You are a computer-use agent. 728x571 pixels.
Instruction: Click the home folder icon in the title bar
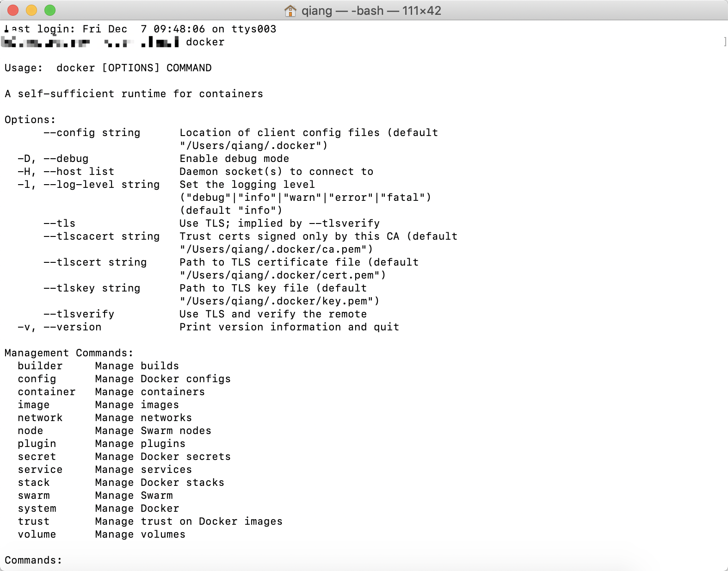coord(290,11)
